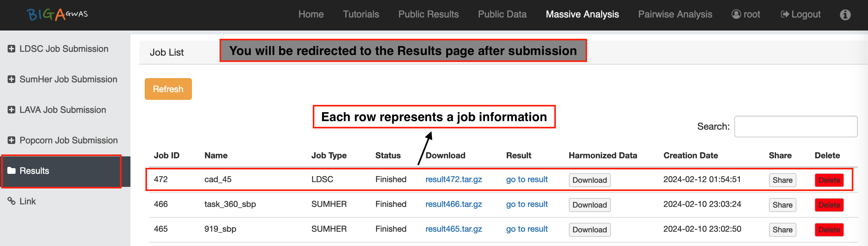Viewport: 868px width, 246px height.
Task: Open the Public Results page
Action: 428,14
